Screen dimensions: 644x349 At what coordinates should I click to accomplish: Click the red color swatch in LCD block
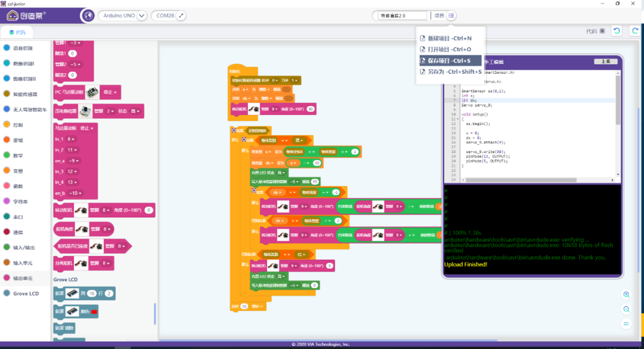(94, 311)
